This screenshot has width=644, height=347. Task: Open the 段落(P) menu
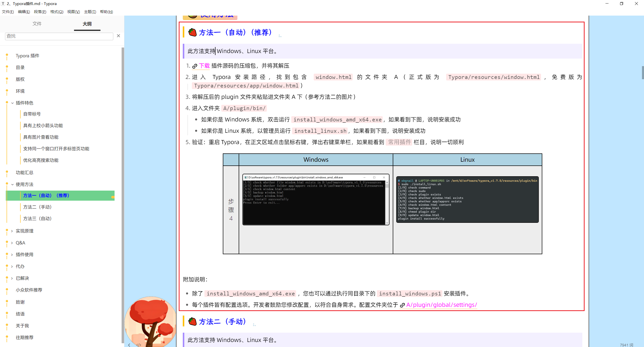pyautogui.click(x=40, y=12)
